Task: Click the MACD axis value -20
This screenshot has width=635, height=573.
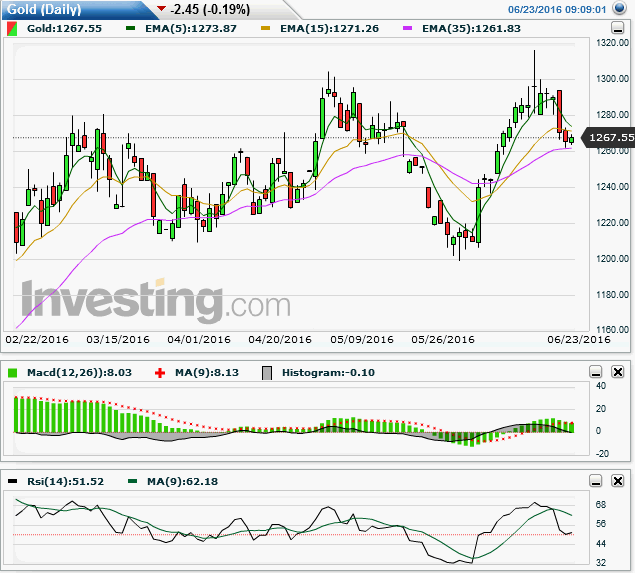Action: coord(602,454)
